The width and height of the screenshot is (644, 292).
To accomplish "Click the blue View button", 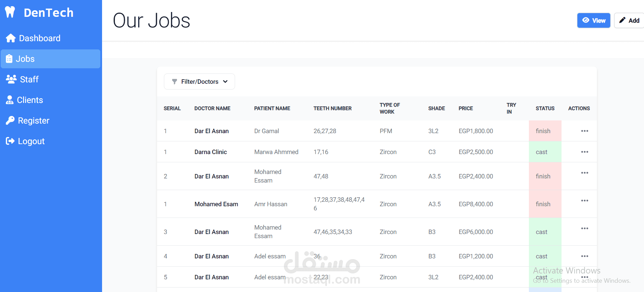I will 593,20.
